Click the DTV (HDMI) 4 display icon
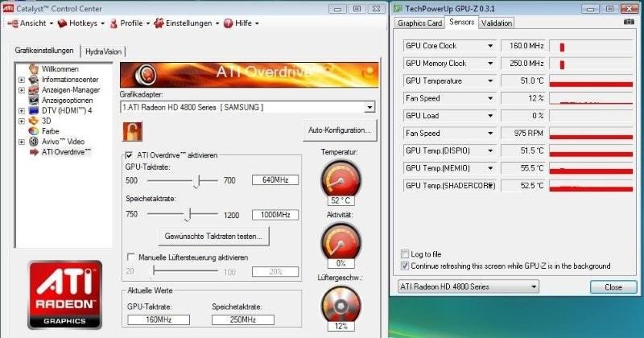The width and height of the screenshot is (644, 338). click(34, 110)
